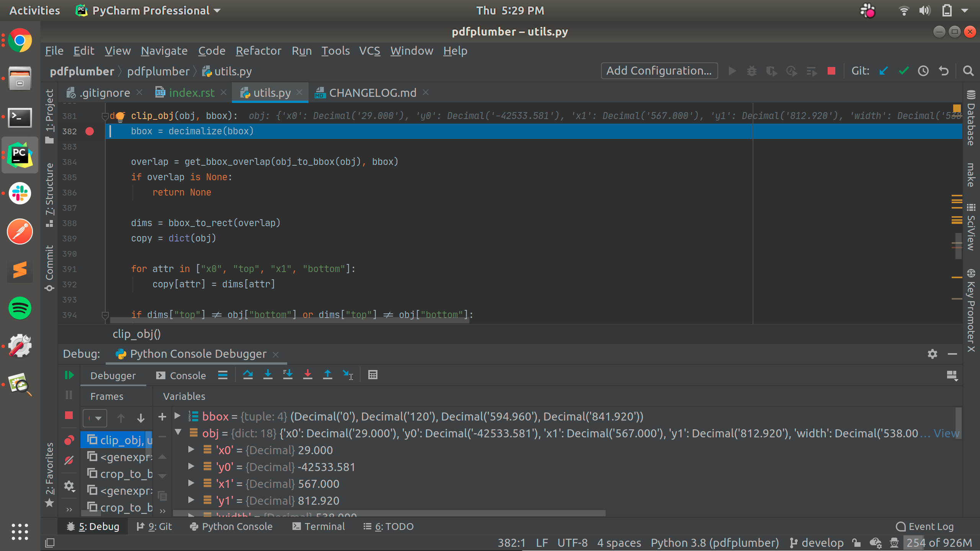The width and height of the screenshot is (980, 551).
Task: Open the thread selector dropdown in Frames
Action: (95, 418)
